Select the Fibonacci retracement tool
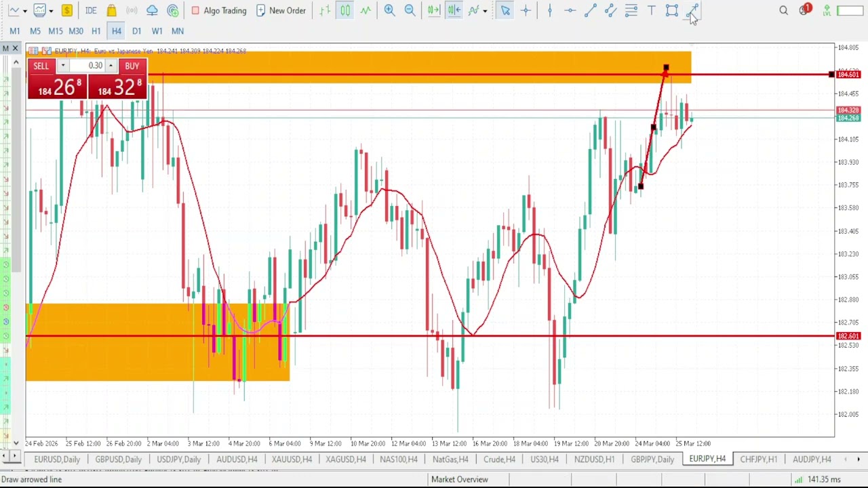Viewport: 868px width, 488px height. coord(631,10)
